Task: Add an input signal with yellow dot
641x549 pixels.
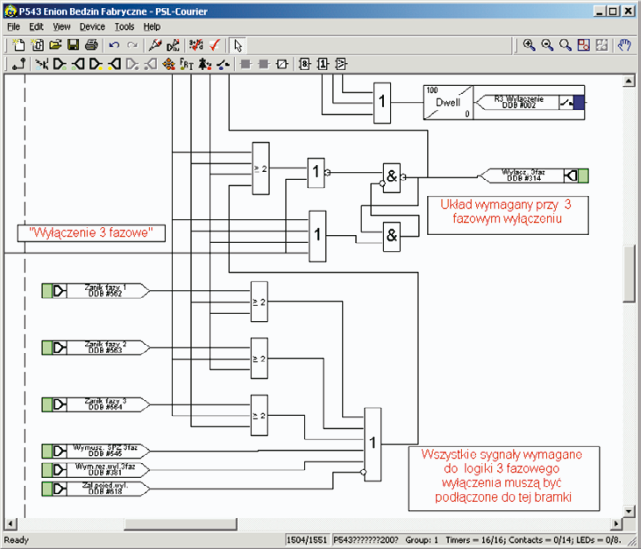Action: point(96,64)
